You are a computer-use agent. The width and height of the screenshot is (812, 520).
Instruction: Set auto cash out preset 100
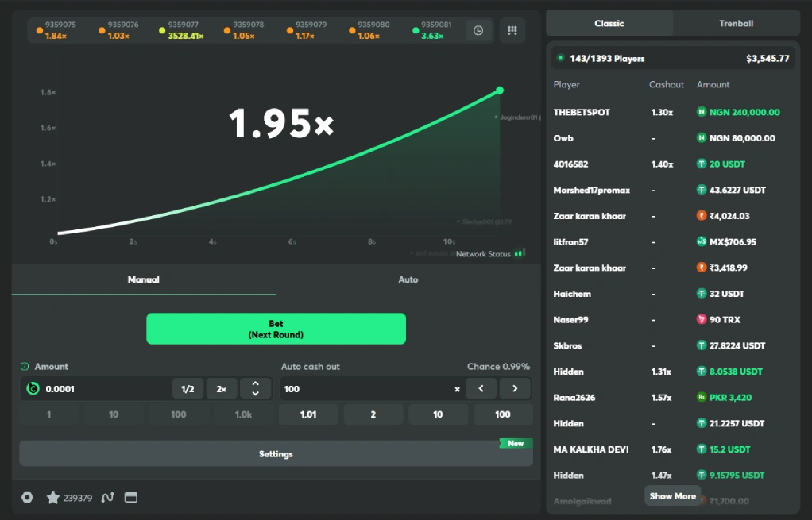[502, 414]
